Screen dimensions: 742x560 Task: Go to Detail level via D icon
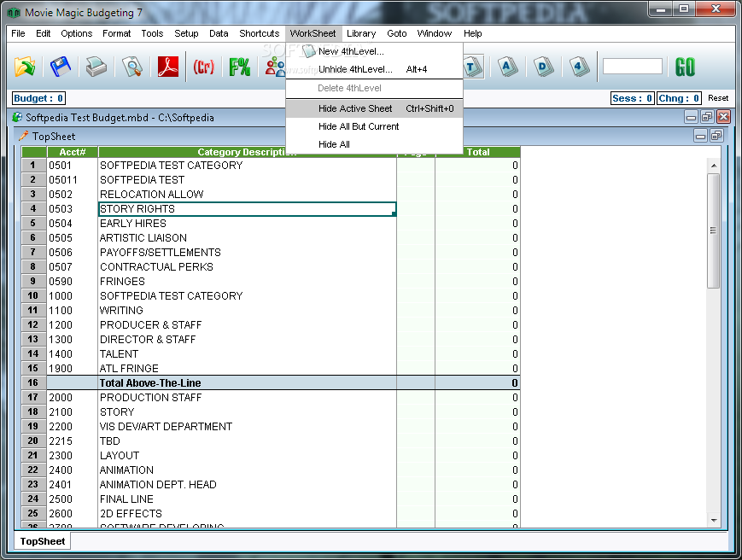pyautogui.click(x=543, y=67)
